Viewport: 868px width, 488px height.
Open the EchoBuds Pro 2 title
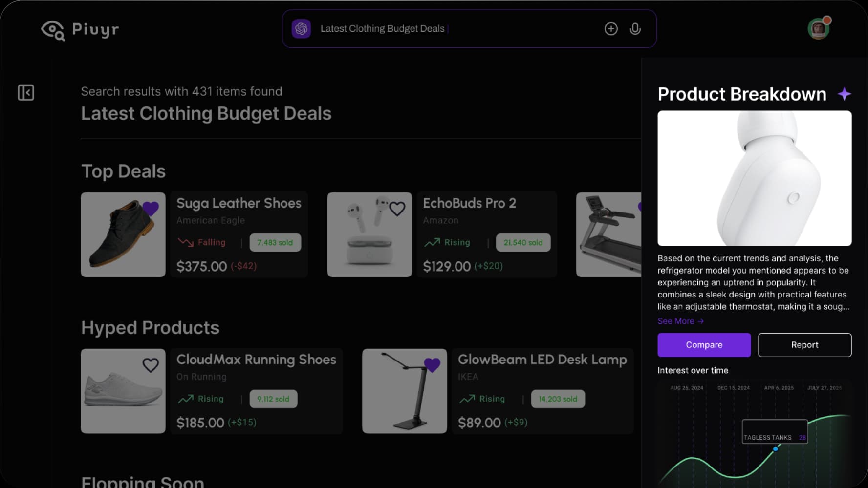(x=469, y=203)
